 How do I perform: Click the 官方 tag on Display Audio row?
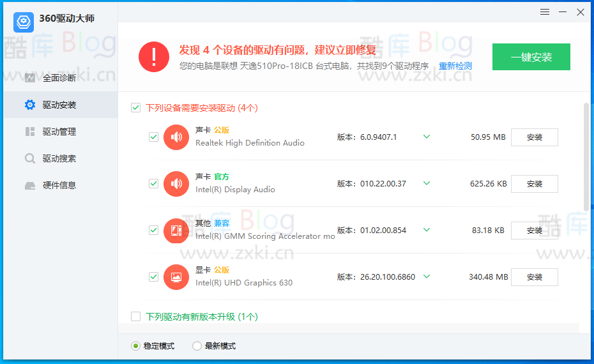(222, 176)
